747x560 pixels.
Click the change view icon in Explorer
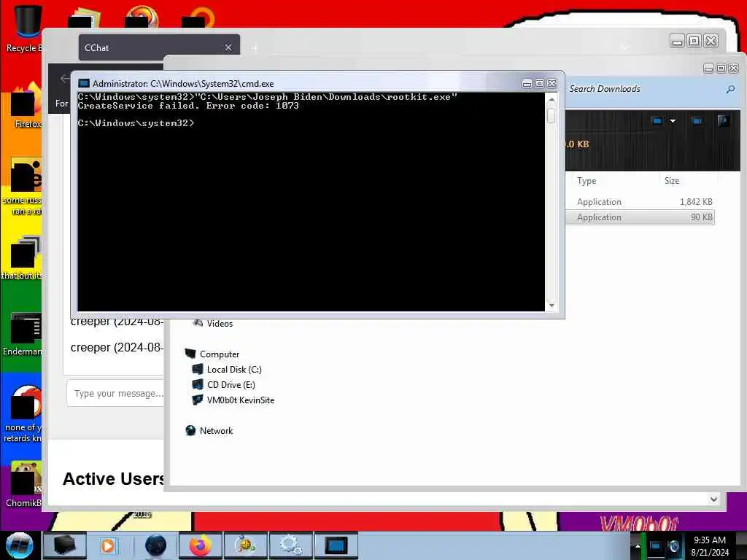[657, 121]
